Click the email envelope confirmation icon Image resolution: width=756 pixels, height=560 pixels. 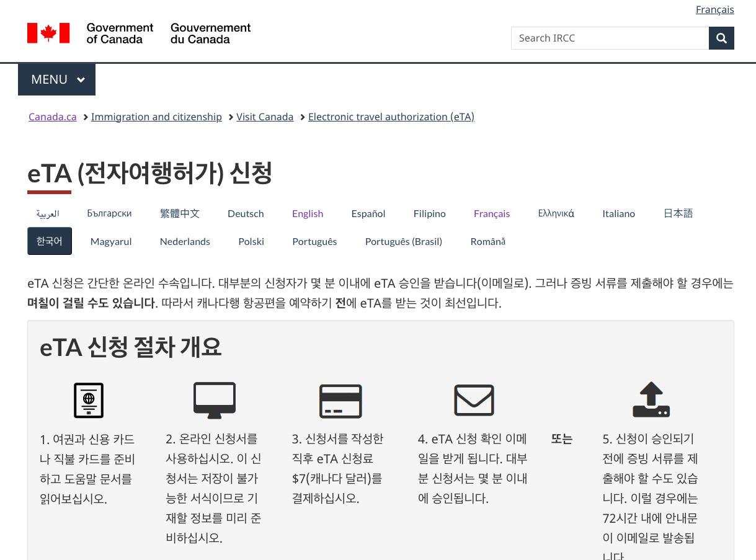[474, 400]
